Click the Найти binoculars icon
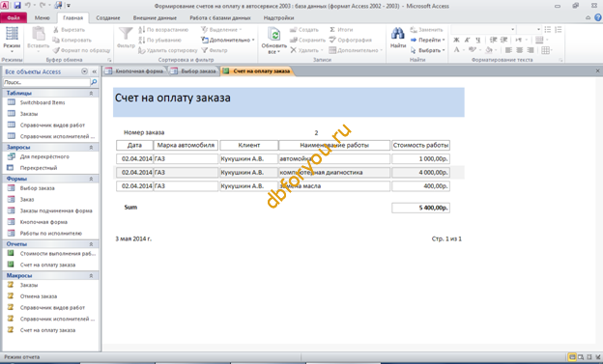Image resolution: width=603 pixels, height=364 pixels. (x=398, y=34)
